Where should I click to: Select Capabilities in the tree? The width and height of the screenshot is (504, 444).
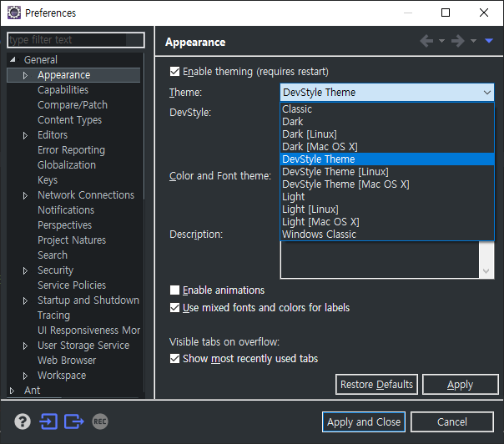coord(63,90)
